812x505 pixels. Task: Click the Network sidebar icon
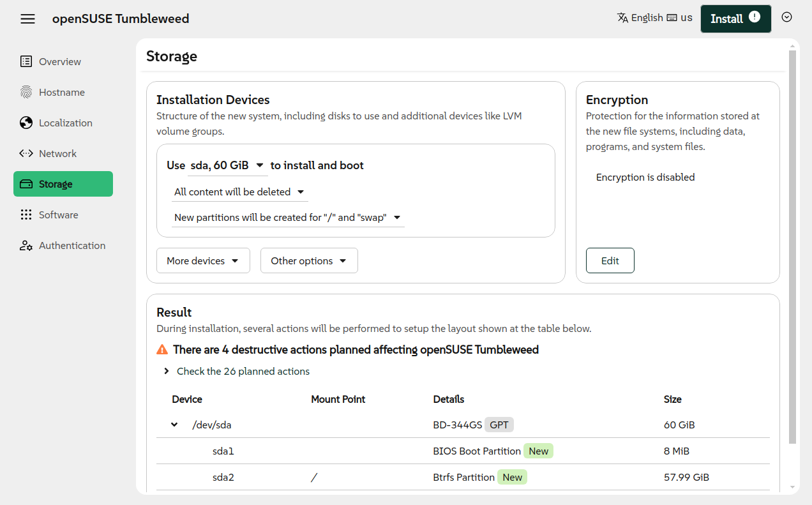(x=26, y=153)
